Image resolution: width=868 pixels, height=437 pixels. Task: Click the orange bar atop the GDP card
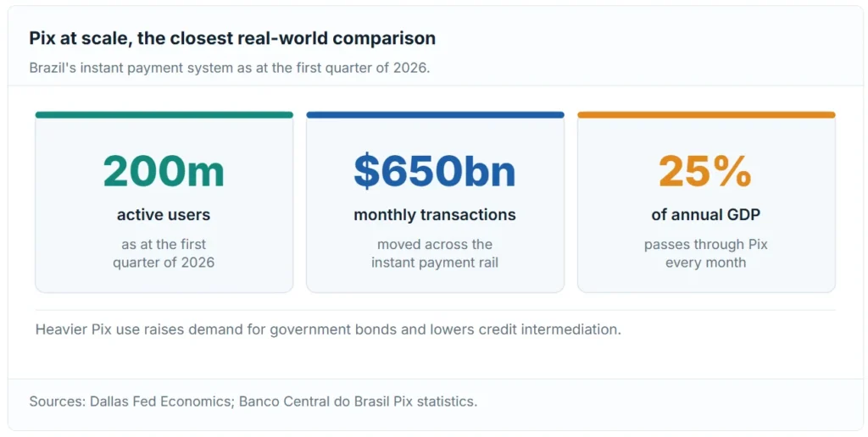[706, 115]
